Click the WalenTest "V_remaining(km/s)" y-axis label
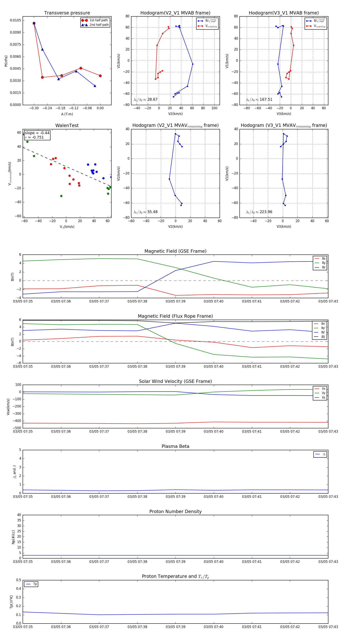 (x=10, y=173)
